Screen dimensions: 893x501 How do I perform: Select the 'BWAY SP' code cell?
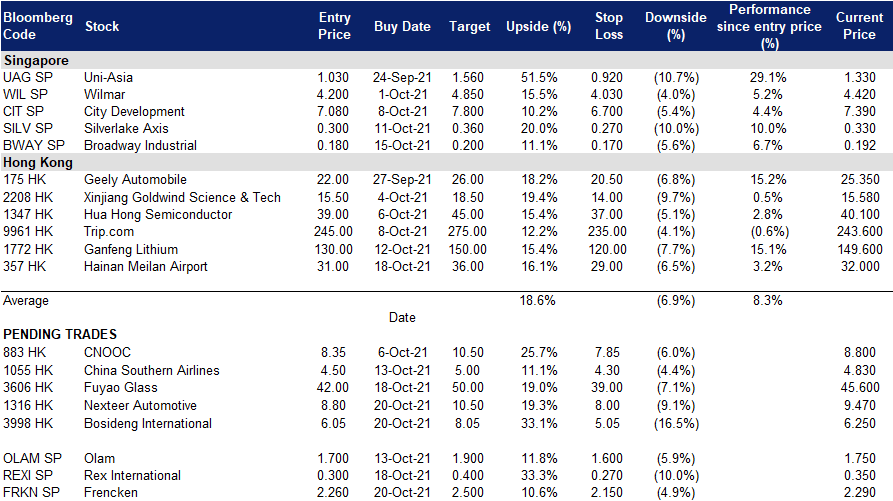pos(34,146)
